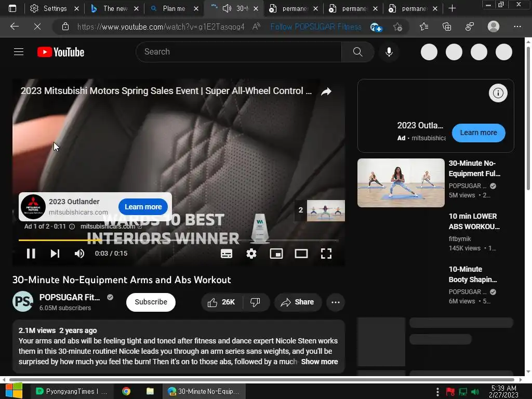
Task: Click the search magnifier button
Action: pyautogui.click(x=357, y=52)
